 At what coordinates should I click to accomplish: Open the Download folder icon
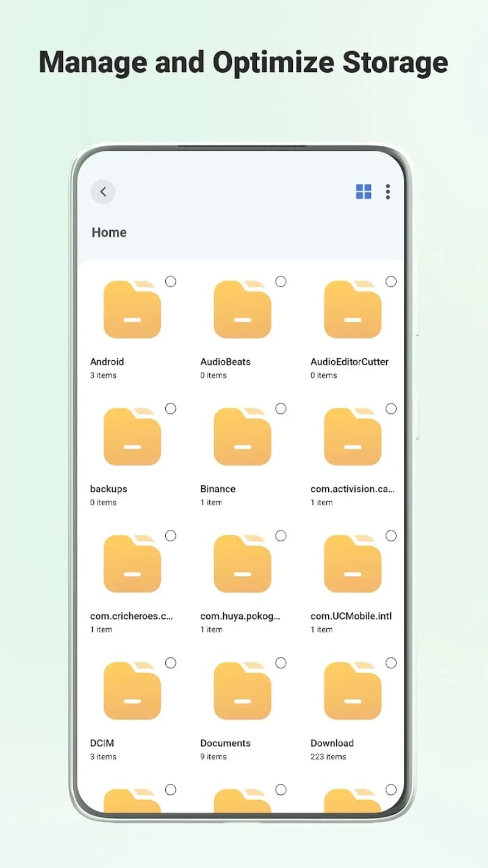[352, 690]
